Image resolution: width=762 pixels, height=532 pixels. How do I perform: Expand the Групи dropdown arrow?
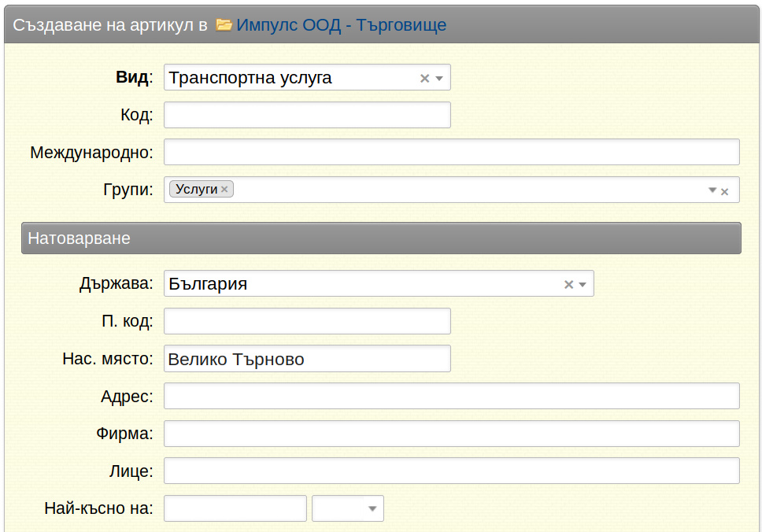click(x=712, y=190)
